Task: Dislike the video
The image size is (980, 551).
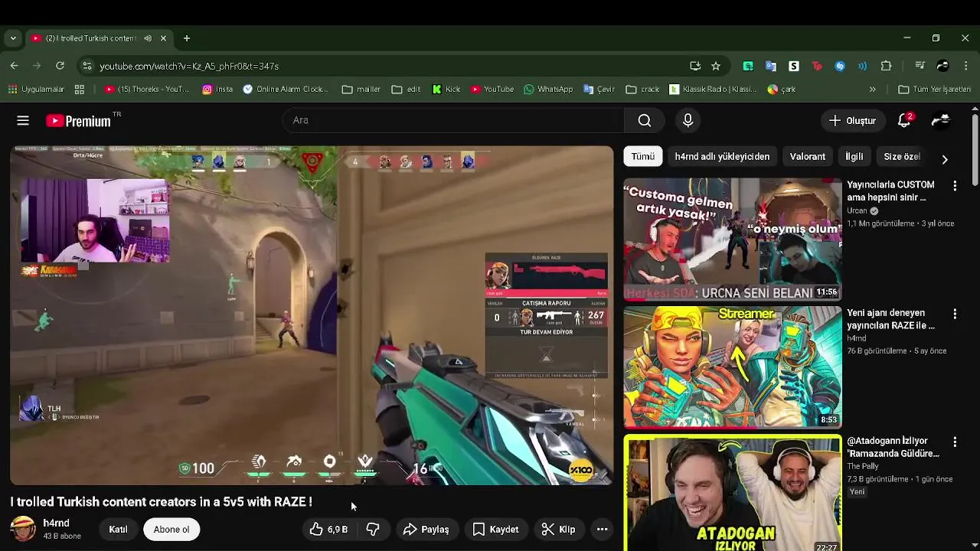Action: point(373,530)
